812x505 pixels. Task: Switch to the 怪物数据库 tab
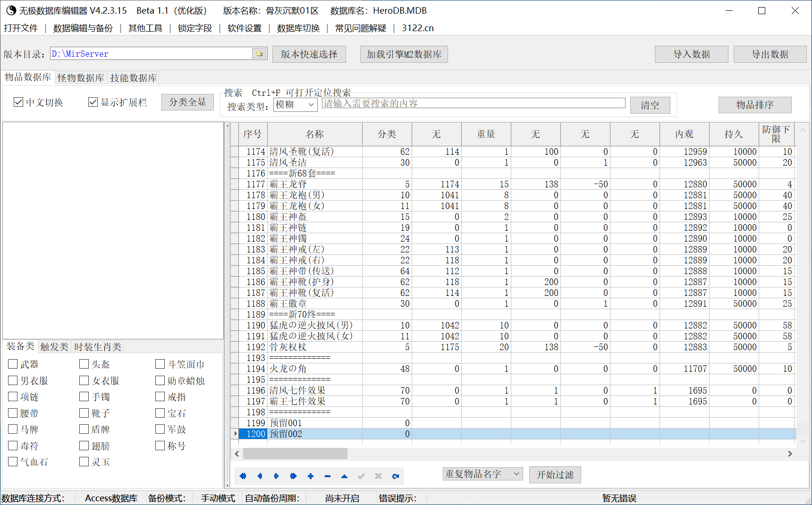81,78
